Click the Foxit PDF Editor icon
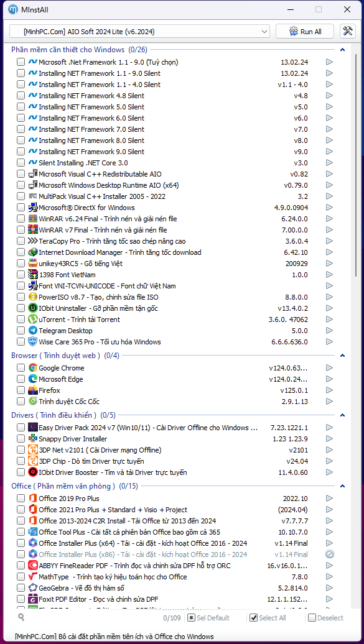Viewport: 364px width, 644px height. tap(33, 599)
